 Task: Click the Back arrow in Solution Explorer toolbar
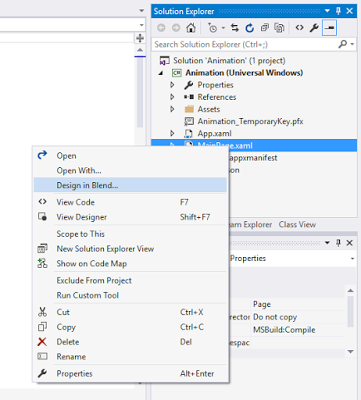tap(161, 28)
